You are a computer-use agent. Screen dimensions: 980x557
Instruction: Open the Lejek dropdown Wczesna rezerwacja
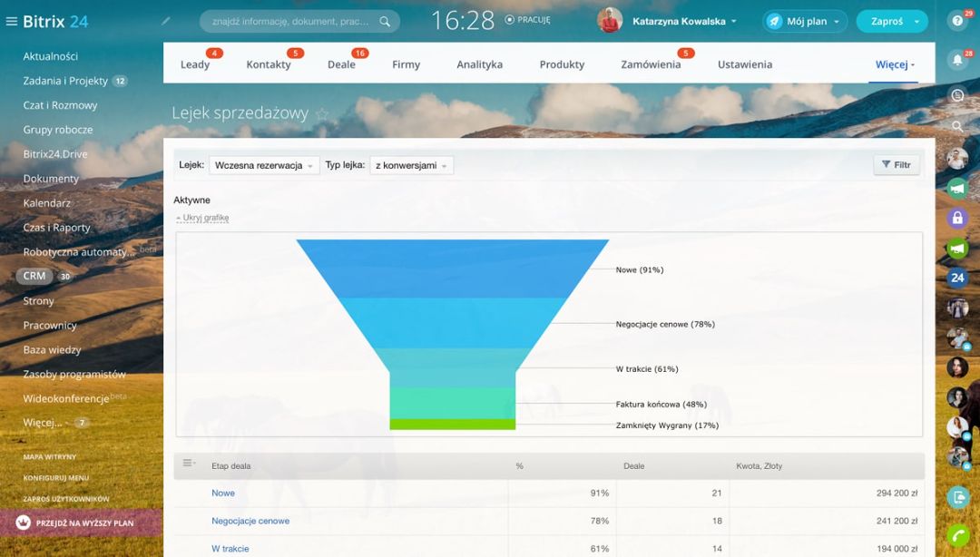coord(263,165)
